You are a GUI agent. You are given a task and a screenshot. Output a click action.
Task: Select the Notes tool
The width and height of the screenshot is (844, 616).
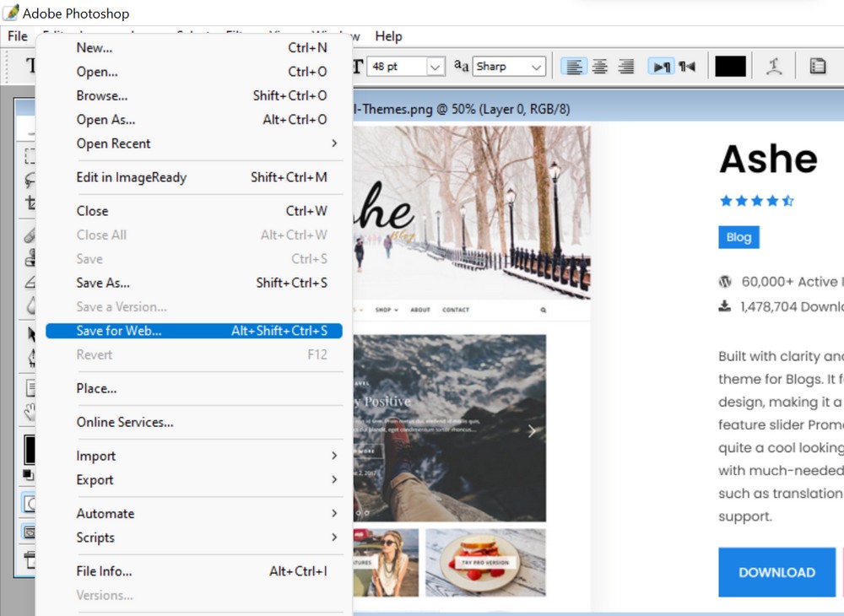coord(30,387)
